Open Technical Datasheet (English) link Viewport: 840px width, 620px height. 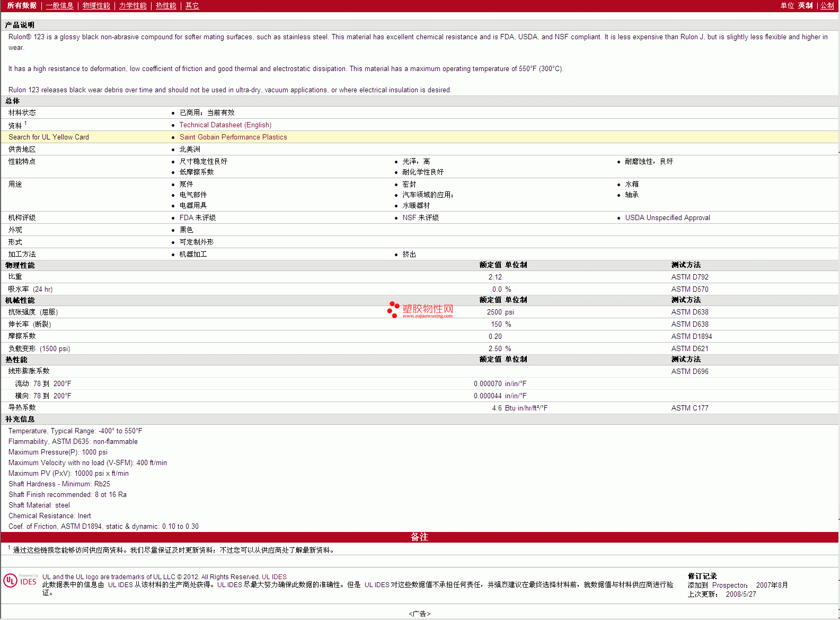point(225,125)
